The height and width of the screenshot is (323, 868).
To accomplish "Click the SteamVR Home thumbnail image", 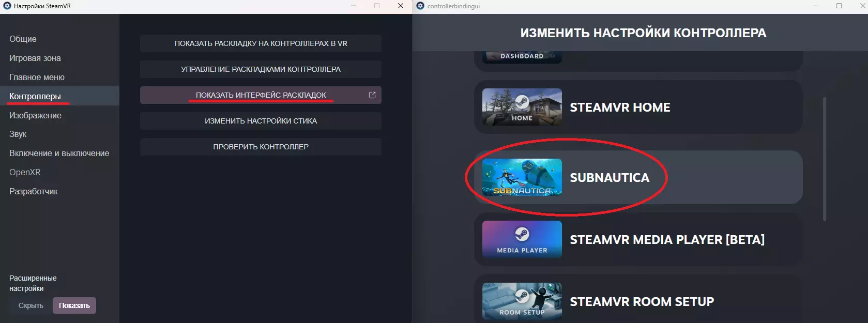I will click(522, 107).
